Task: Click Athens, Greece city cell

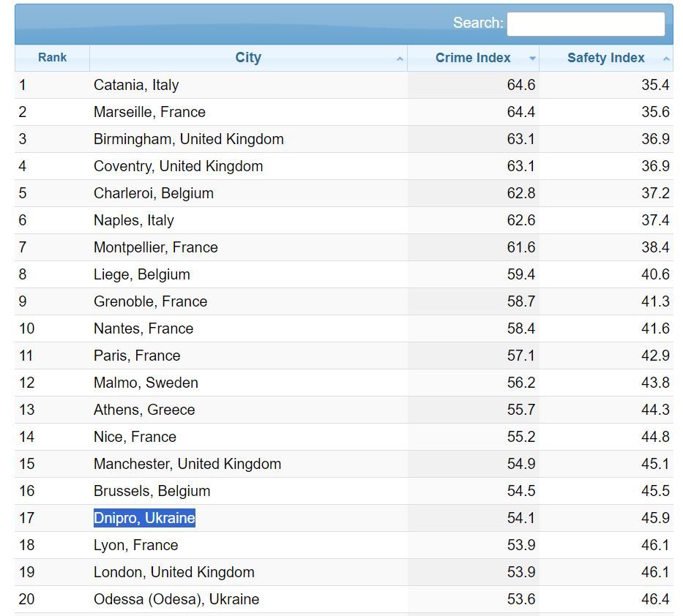Action: (144, 410)
